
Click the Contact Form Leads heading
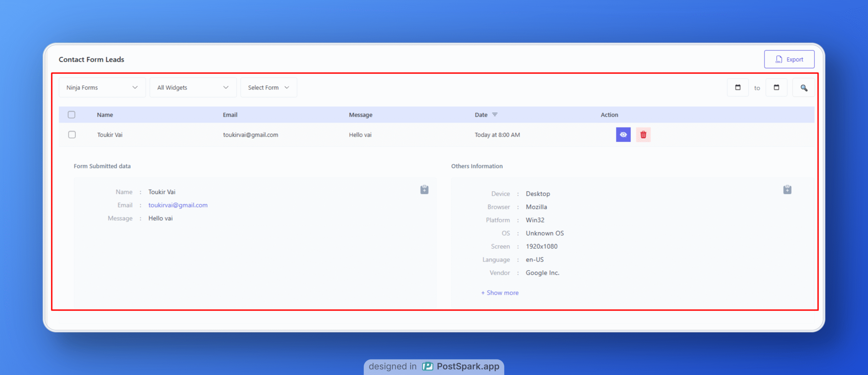[x=92, y=59]
